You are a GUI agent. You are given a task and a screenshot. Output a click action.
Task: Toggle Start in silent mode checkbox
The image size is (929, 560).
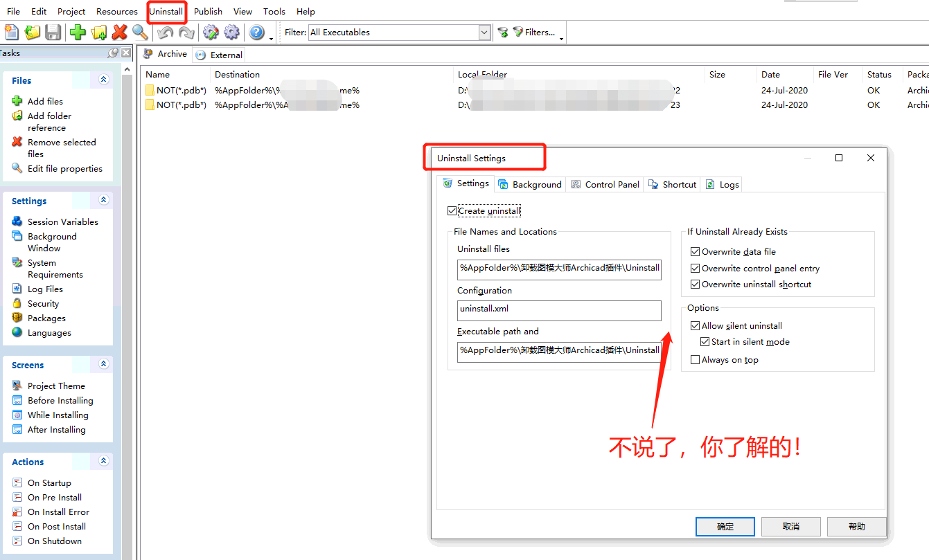click(705, 342)
